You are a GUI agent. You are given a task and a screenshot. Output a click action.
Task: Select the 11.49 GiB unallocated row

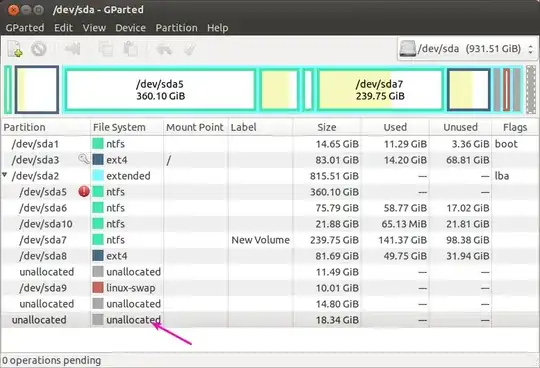point(270,272)
